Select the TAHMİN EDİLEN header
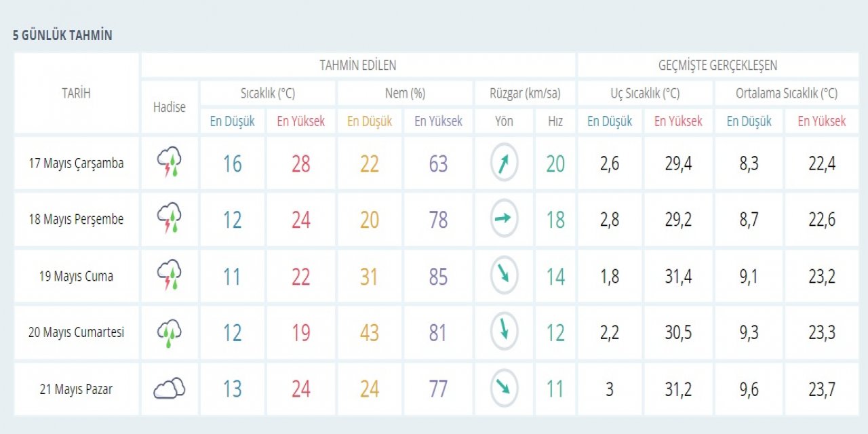Viewport: 868px width, 434px height. [x=358, y=66]
